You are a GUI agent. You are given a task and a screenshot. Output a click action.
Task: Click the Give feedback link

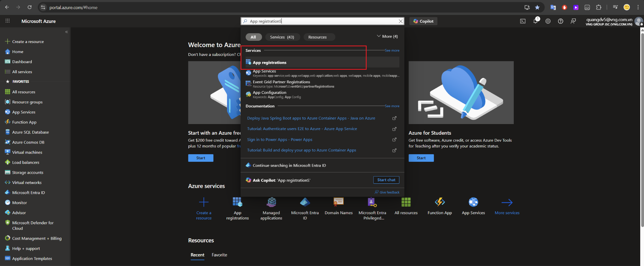pos(387,192)
